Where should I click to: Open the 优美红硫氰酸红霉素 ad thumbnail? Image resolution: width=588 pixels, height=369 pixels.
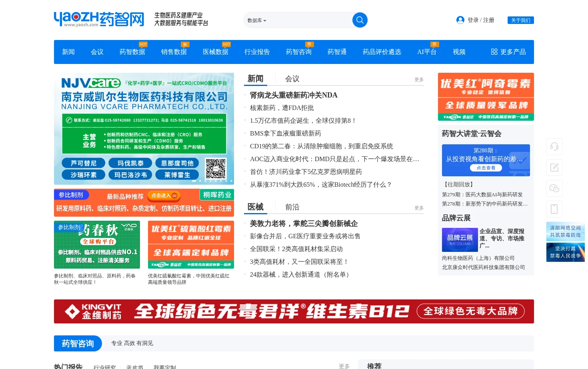pyautogui.click(x=191, y=245)
